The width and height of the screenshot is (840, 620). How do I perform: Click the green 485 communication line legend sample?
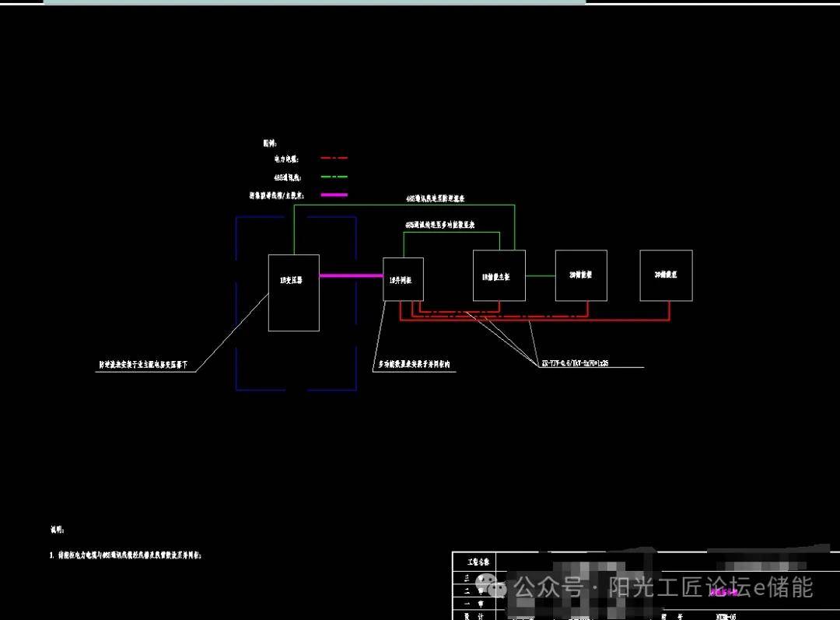(x=334, y=177)
